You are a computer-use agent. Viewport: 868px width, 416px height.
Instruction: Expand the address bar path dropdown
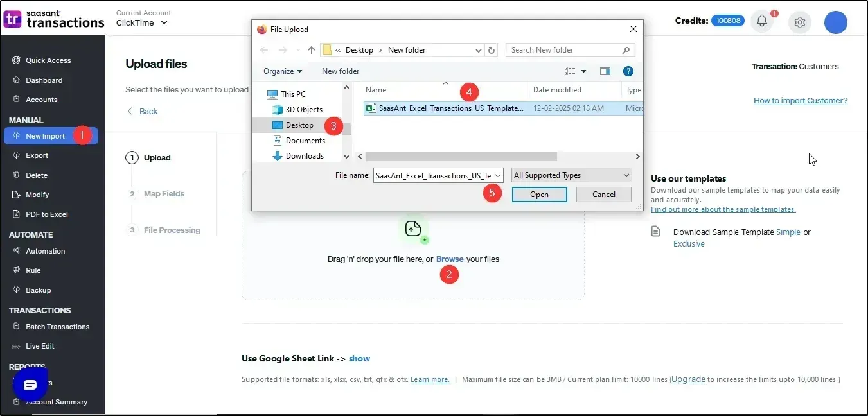coord(479,50)
